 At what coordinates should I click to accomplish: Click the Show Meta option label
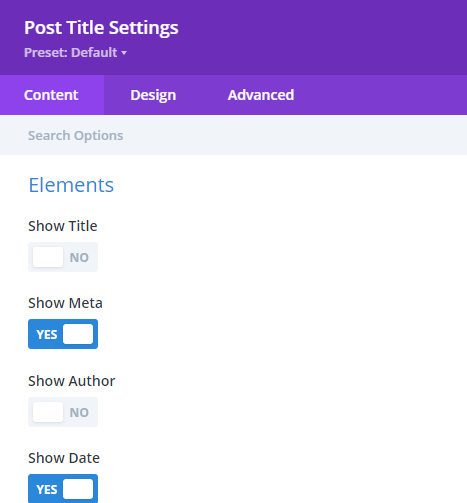(x=65, y=303)
